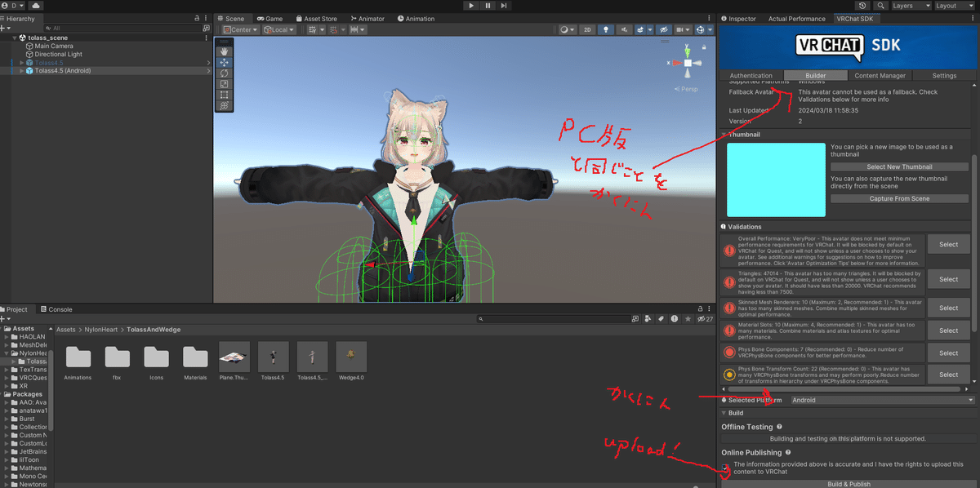
Task: Open the draw mode shading dropdown
Action: point(567,29)
